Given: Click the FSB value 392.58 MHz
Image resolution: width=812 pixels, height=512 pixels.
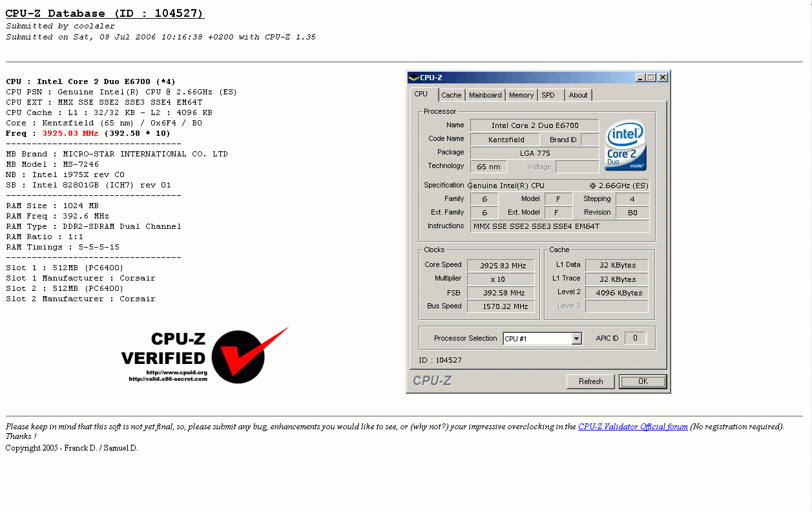Looking at the screenshot, I should (x=500, y=293).
